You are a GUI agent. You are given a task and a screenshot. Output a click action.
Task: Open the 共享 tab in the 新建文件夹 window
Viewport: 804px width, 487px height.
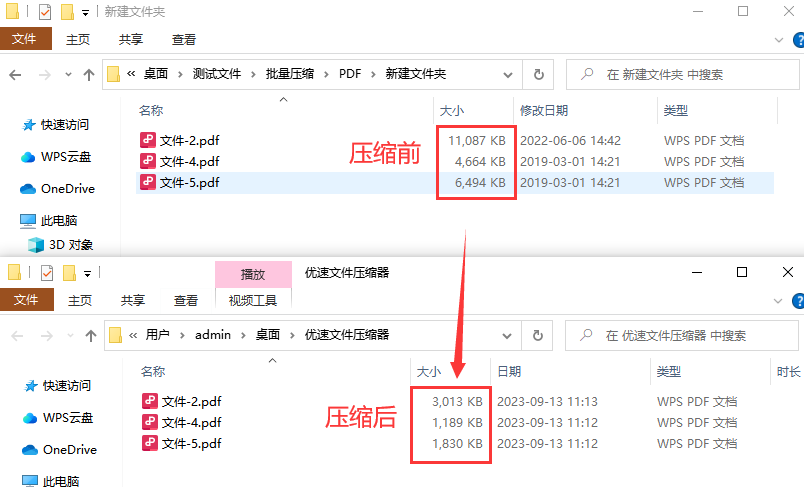pyautogui.click(x=130, y=39)
